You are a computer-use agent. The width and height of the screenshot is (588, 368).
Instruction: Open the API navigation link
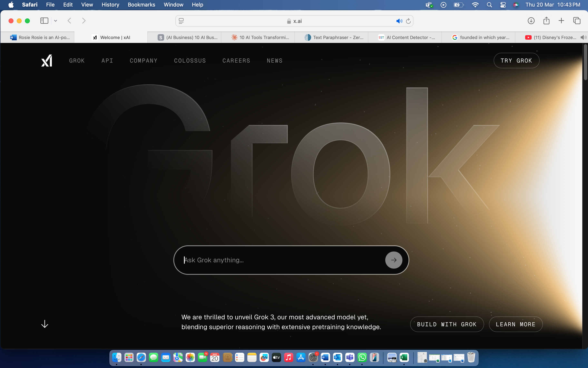107,61
